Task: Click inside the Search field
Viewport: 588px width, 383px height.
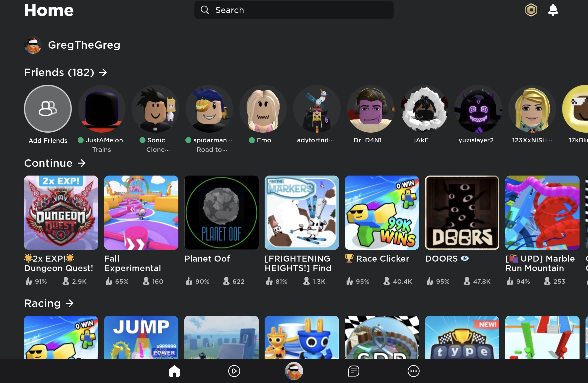Action: [294, 10]
